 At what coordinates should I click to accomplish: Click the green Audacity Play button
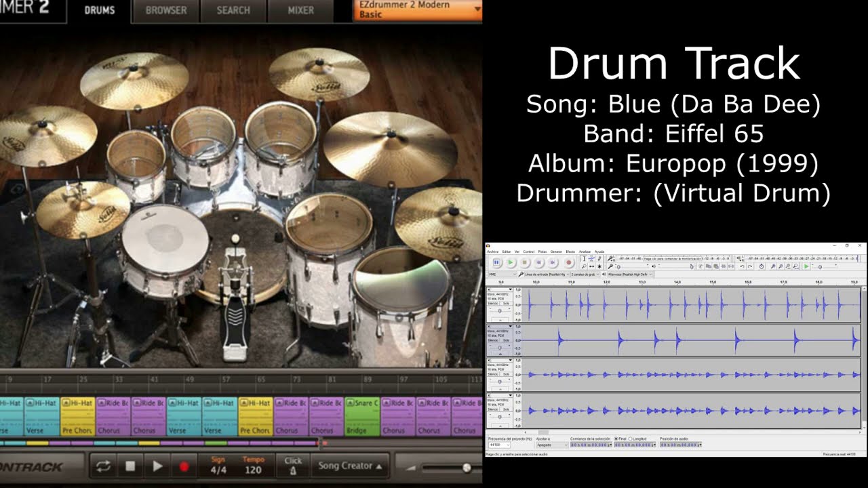[x=511, y=262]
